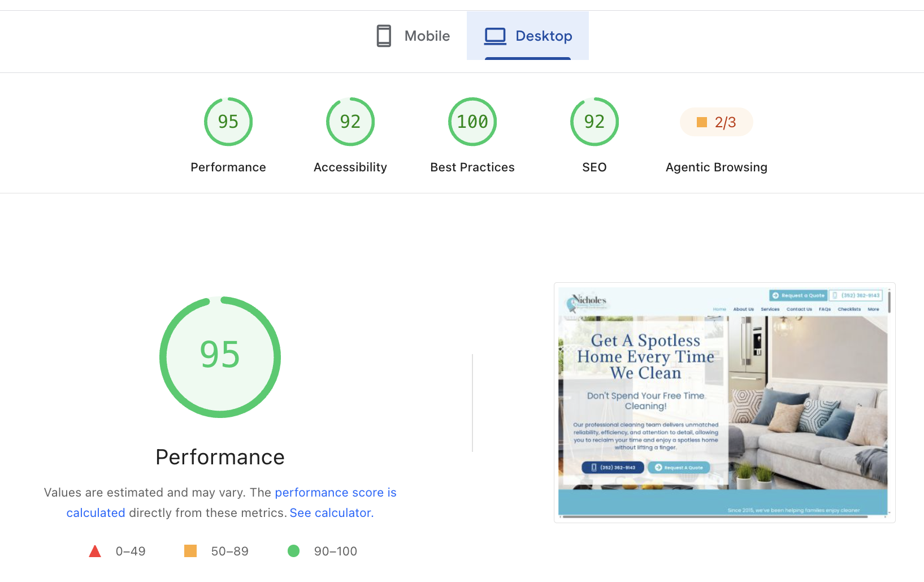Click the site screenshot thumbnail
This screenshot has height=582, width=924.
coord(725,403)
